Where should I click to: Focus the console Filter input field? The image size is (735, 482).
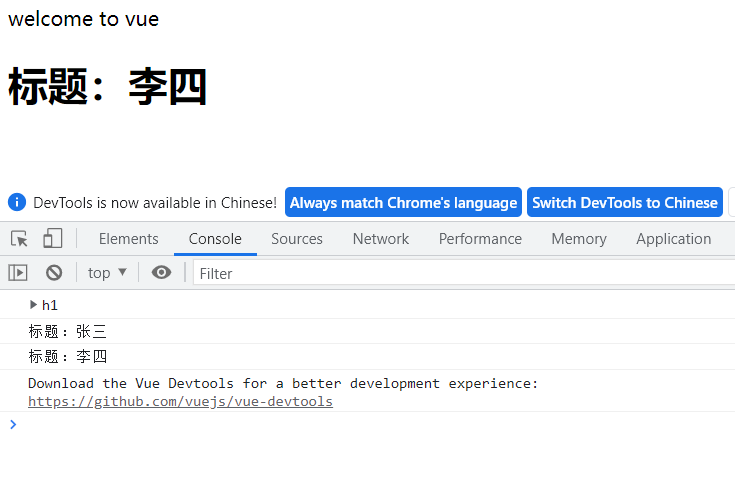[460, 273]
